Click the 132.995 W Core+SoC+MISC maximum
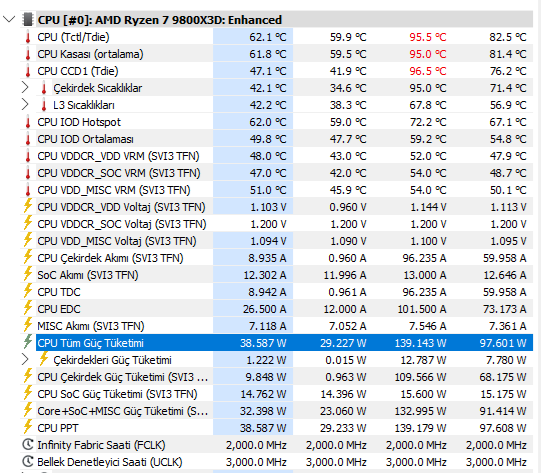The height and width of the screenshot is (473, 541). point(420,411)
